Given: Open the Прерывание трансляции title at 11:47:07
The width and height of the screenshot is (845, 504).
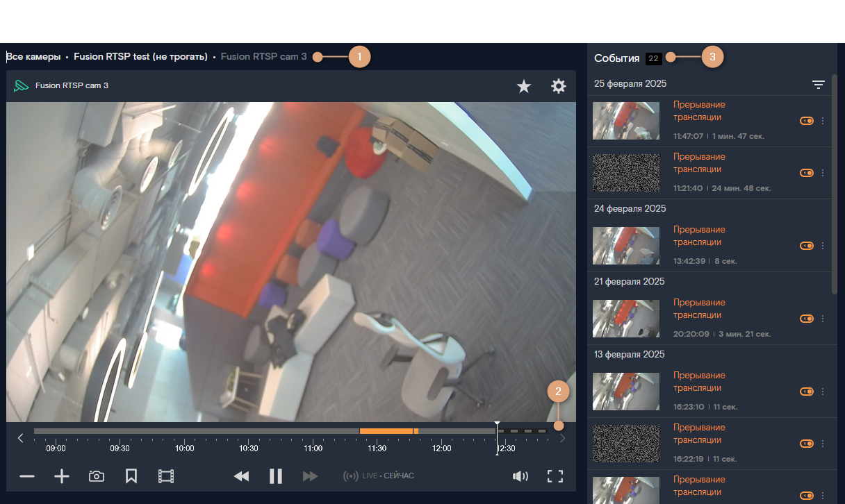Looking at the screenshot, I should click(x=699, y=111).
